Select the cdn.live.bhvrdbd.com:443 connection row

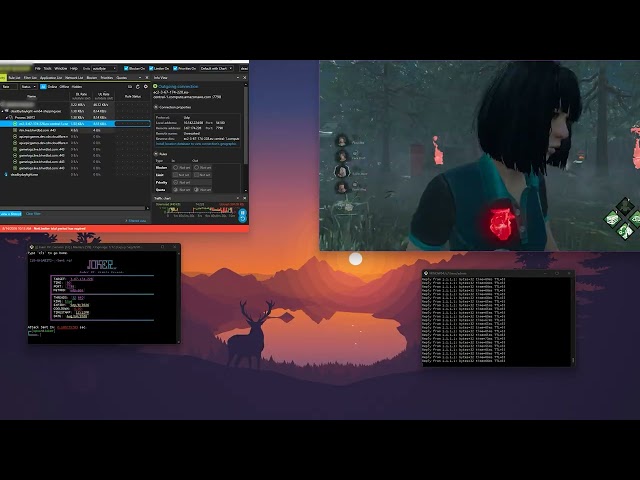click(x=75, y=130)
